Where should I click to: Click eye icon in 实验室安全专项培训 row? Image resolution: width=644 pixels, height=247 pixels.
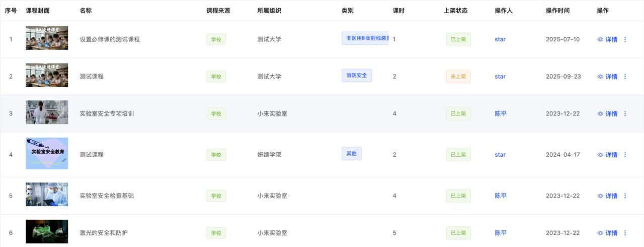click(x=600, y=114)
